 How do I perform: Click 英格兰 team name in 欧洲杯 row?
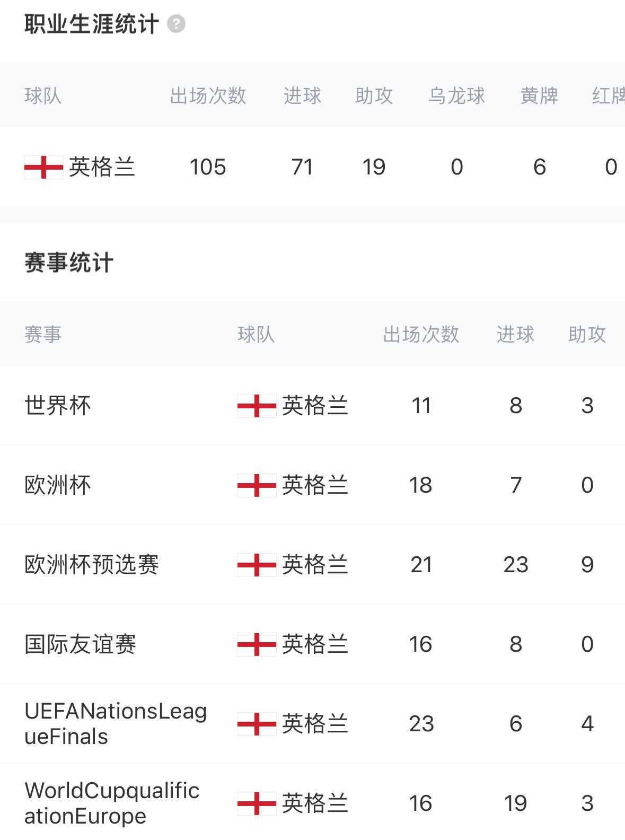click(x=315, y=485)
